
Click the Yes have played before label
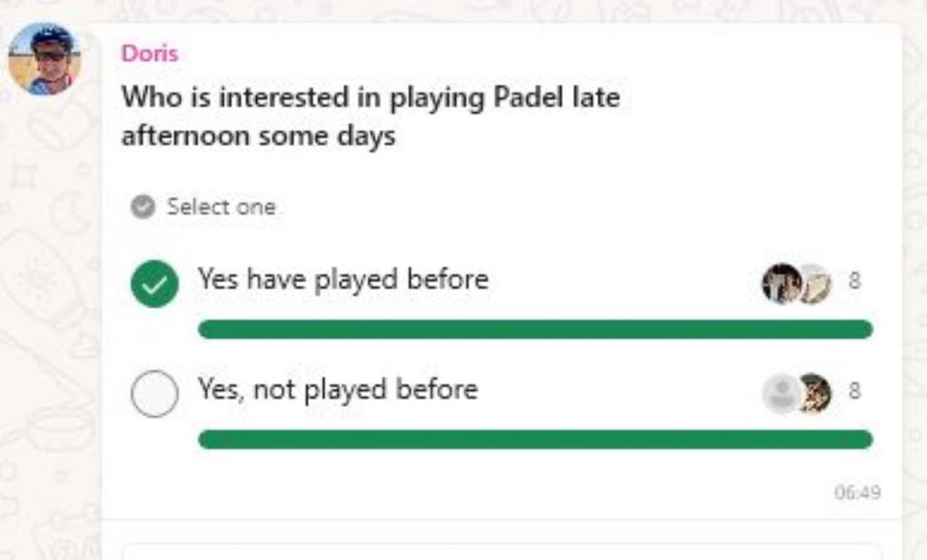tap(343, 280)
